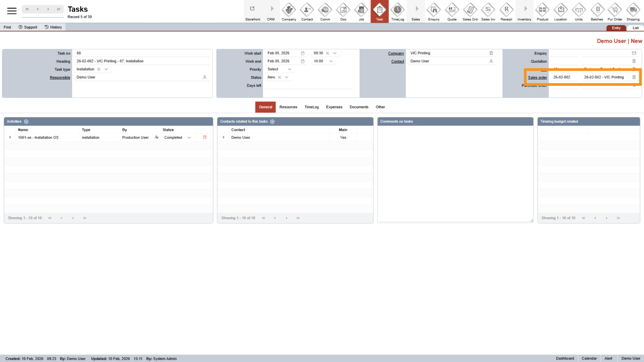This screenshot has height=362, width=644.
Task: Delete the Installation OS activity row
Action: (205, 138)
